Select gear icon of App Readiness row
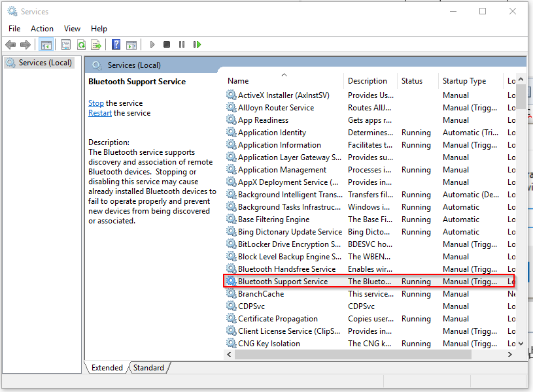 (231, 120)
